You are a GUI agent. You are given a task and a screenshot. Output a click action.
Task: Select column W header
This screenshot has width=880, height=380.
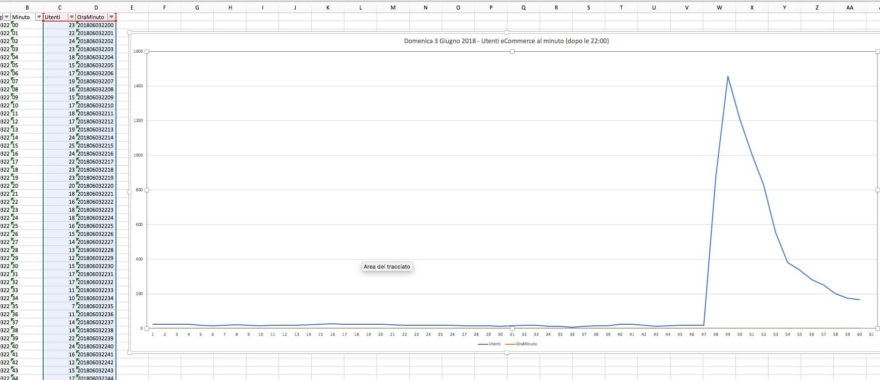click(719, 7)
